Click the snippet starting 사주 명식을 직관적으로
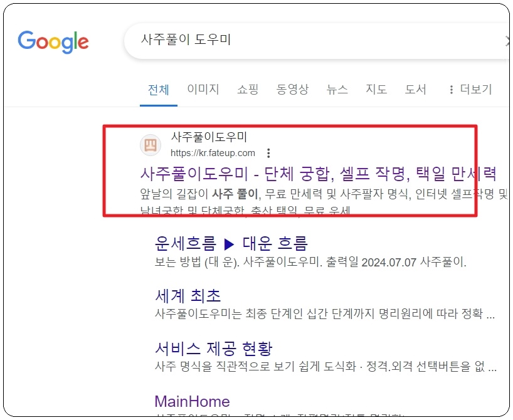 coord(325,366)
